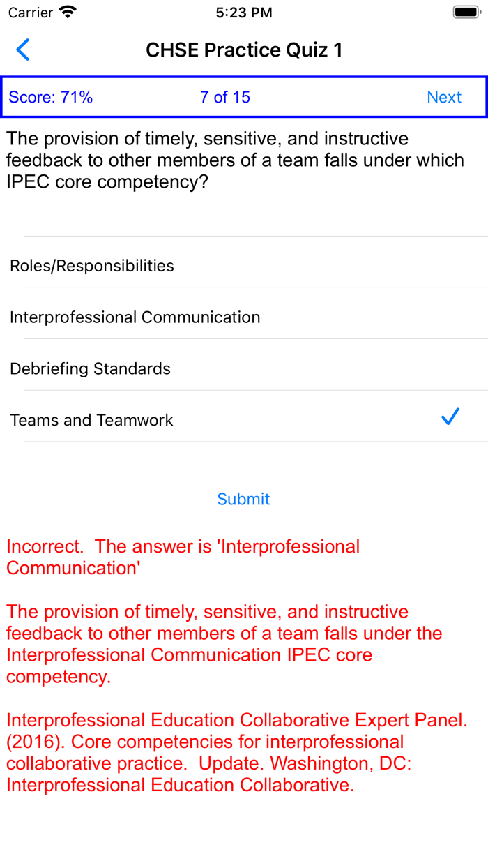Select the Teams and Teamwork answer label
This screenshot has height=868, width=488.
click(92, 420)
